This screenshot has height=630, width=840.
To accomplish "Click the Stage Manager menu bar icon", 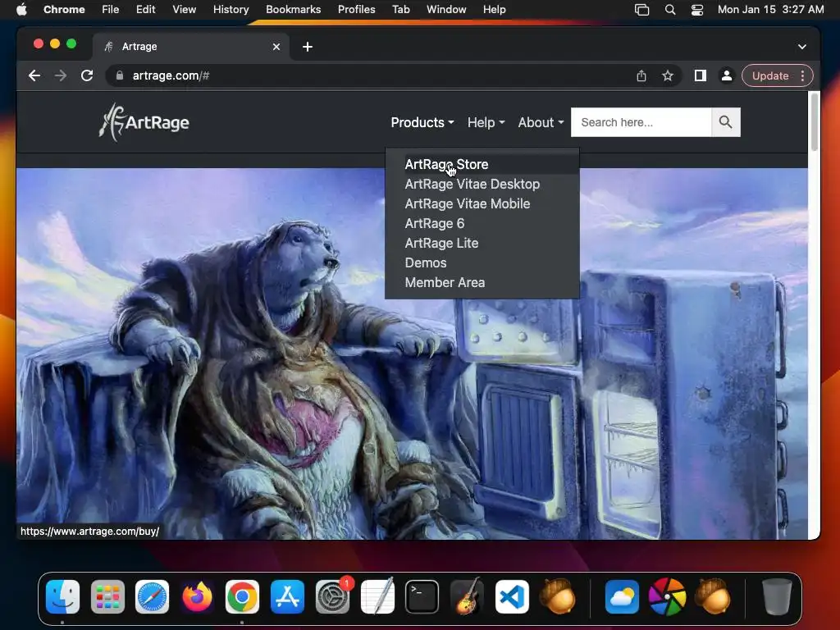I will [x=641, y=10].
